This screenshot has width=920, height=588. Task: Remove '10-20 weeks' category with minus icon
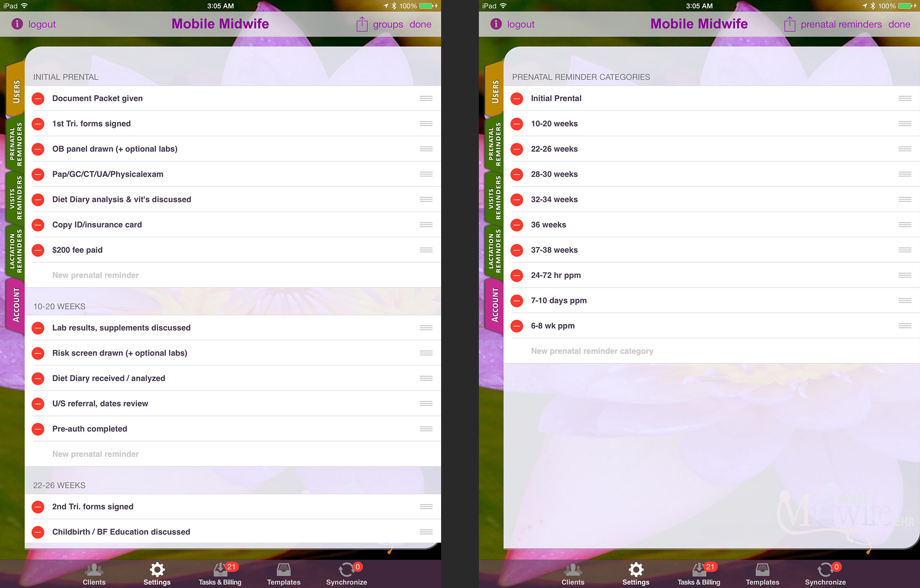coord(517,124)
